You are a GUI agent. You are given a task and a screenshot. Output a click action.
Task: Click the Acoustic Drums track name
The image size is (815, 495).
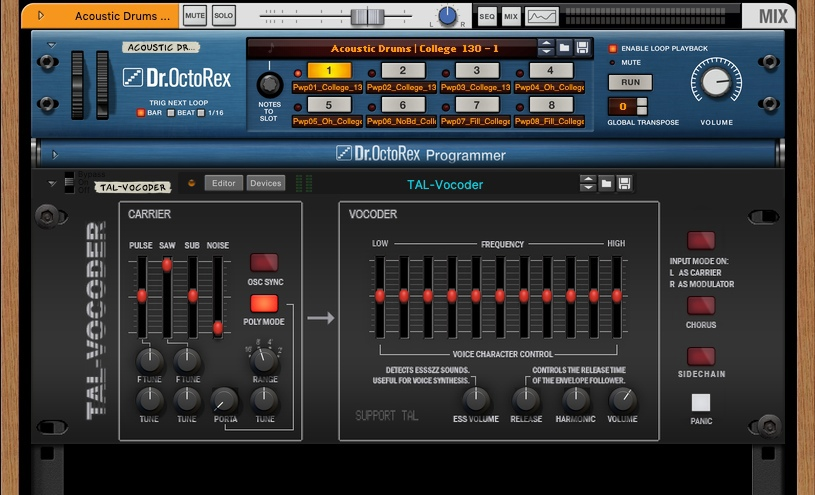point(122,16)
